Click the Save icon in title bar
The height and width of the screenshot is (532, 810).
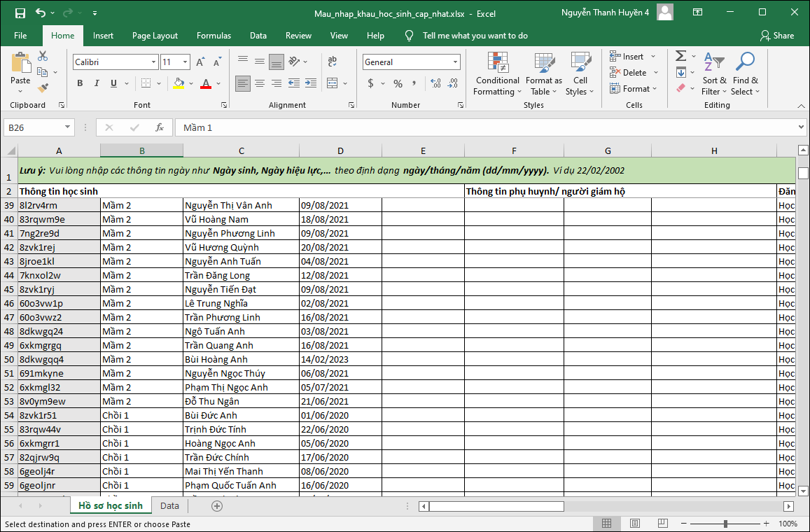coord(20,13)
